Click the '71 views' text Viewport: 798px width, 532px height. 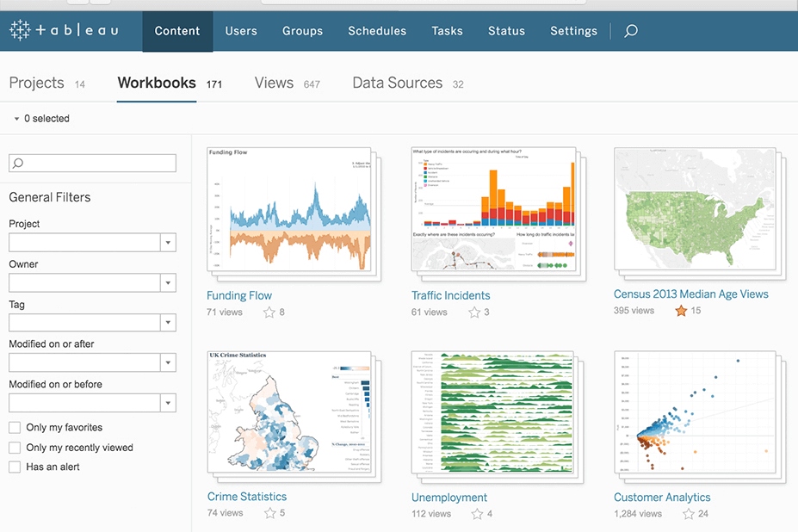(x=225, y=312)
